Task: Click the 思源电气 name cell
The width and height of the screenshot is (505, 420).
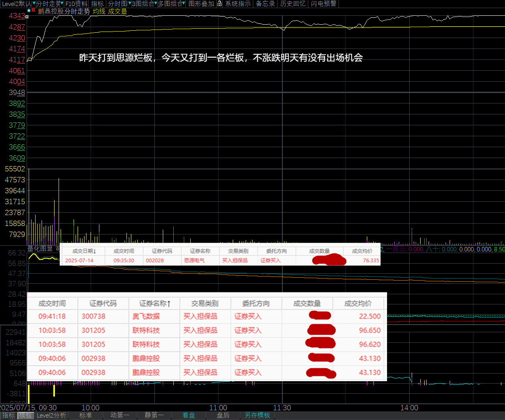Action: click(194, 261)
